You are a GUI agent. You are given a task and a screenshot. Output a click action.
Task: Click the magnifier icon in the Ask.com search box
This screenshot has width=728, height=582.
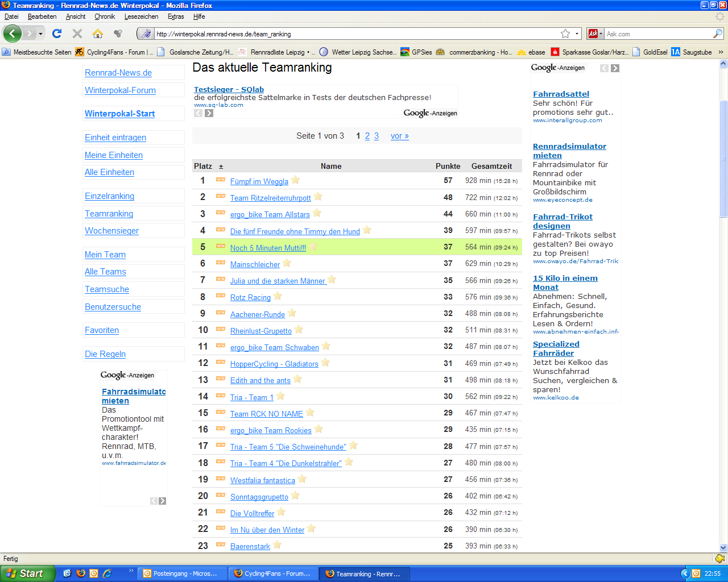point(717,34)
